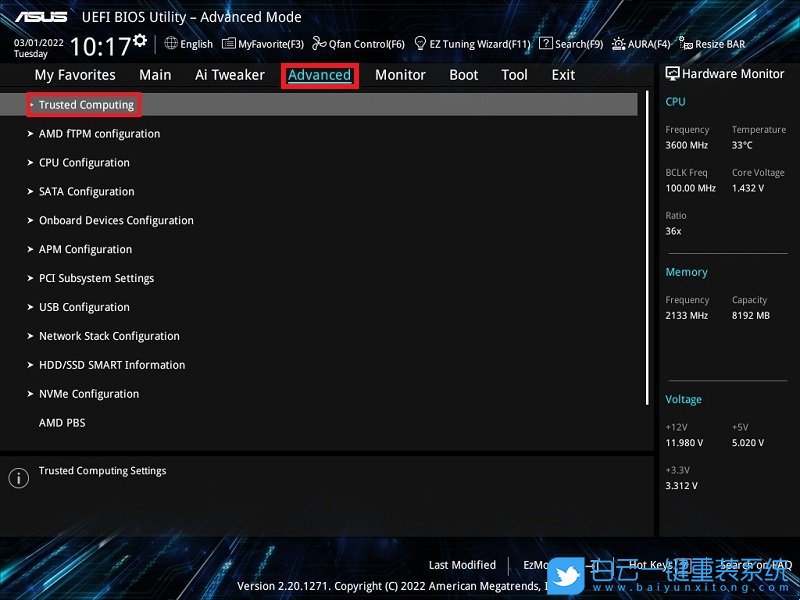The height and width of the screenshot is (600, 800).
Task: Select AMD fTPM configuration
Action: coord(98,133)
